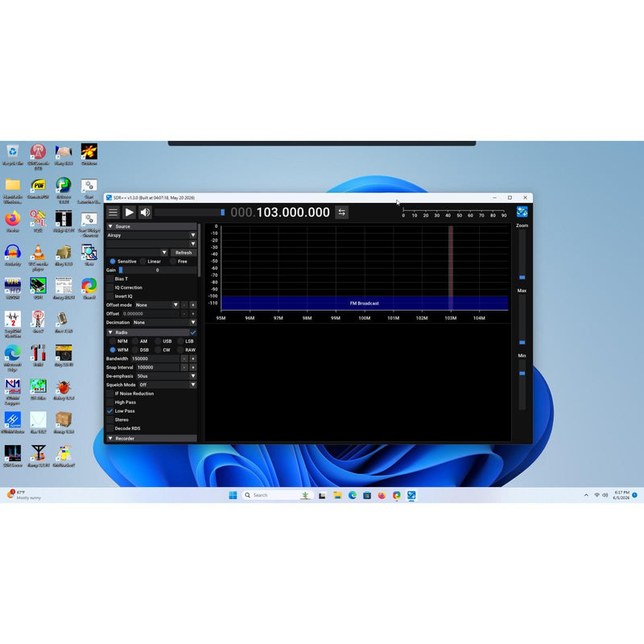The width and height of the screenshot is (644, 644).
Task: Enable the Bias T checkbox
Action: [x=110, y=279]
